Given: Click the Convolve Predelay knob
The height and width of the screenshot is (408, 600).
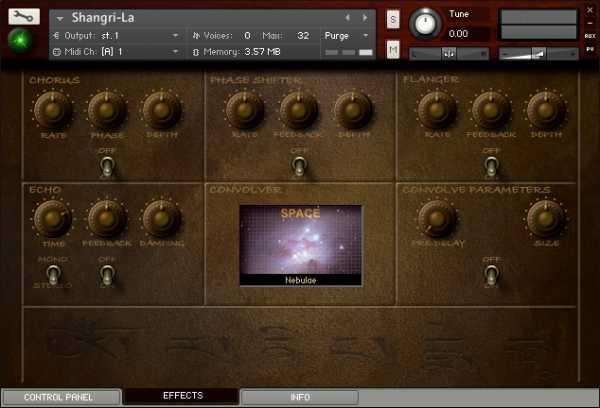Looking at the screenshot, I should click(437, 219).
